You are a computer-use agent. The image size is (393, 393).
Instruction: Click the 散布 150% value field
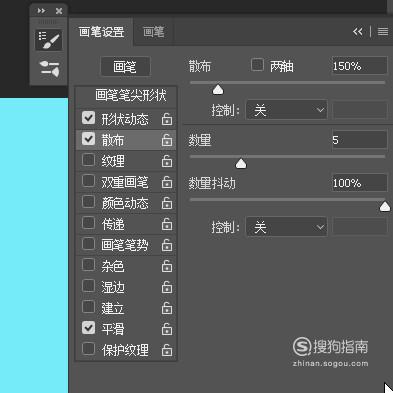click(x=359, y=65)
